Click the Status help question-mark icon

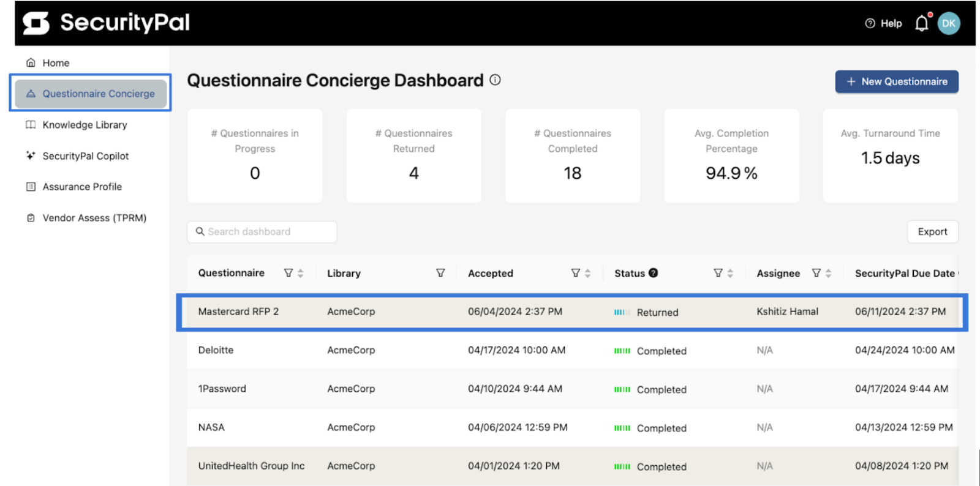(654, 273)
